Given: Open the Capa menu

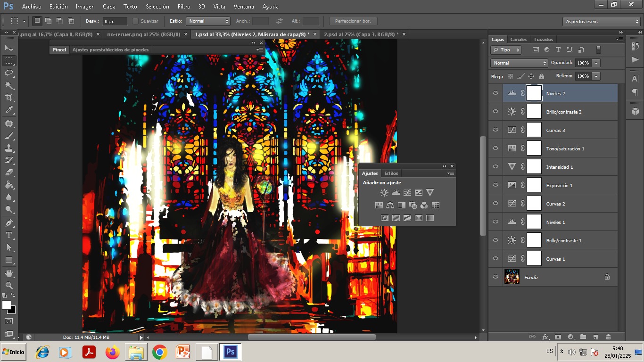Looking at the screenshot, I should [109, 7].
